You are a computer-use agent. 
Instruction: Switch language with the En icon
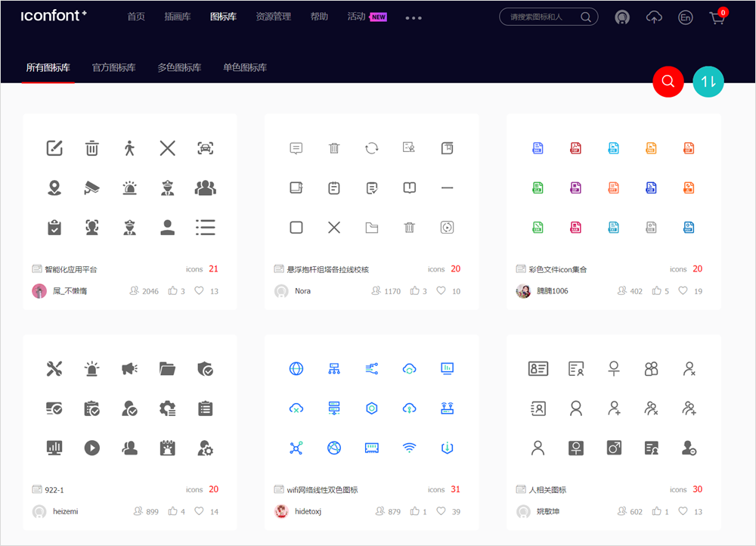[685, 18]
